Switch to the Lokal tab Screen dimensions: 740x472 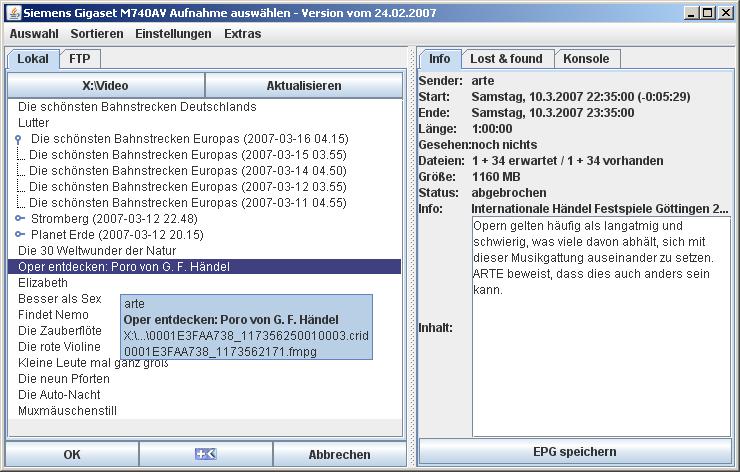point(33,59)
